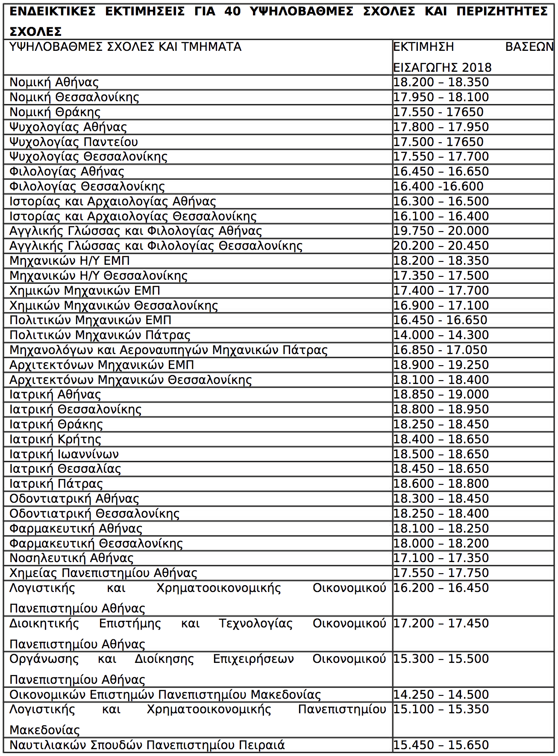Image resolution: width=558 pixels, height=756 pixels.
Task: Click on 'Ψυχολογίας Παντείου'
Action: pos(73,142)
